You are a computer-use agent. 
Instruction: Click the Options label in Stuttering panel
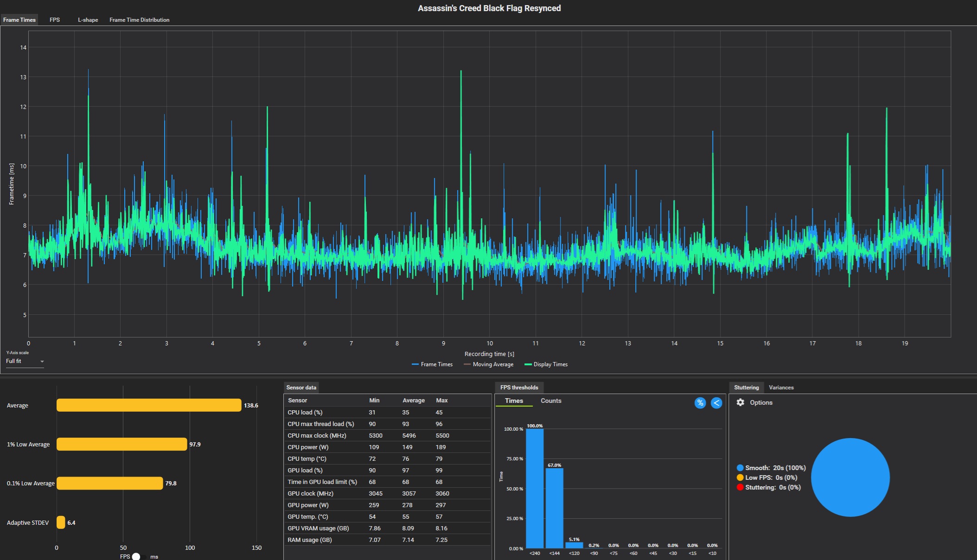pyautogui.click(x=761, y=402)
